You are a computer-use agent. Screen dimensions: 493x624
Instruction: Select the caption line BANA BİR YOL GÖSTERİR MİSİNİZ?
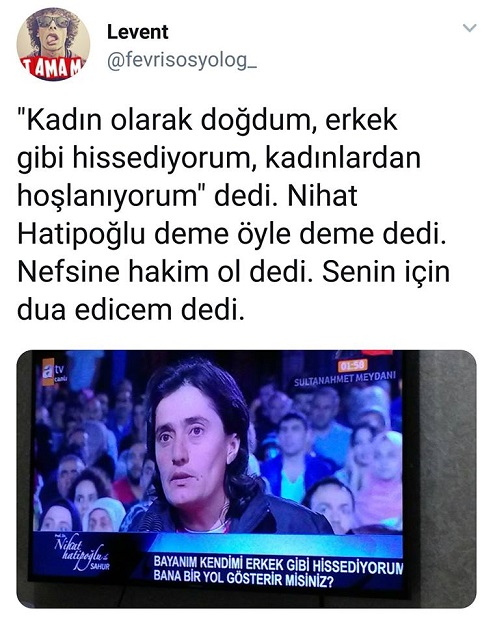[x=243, y=579]
